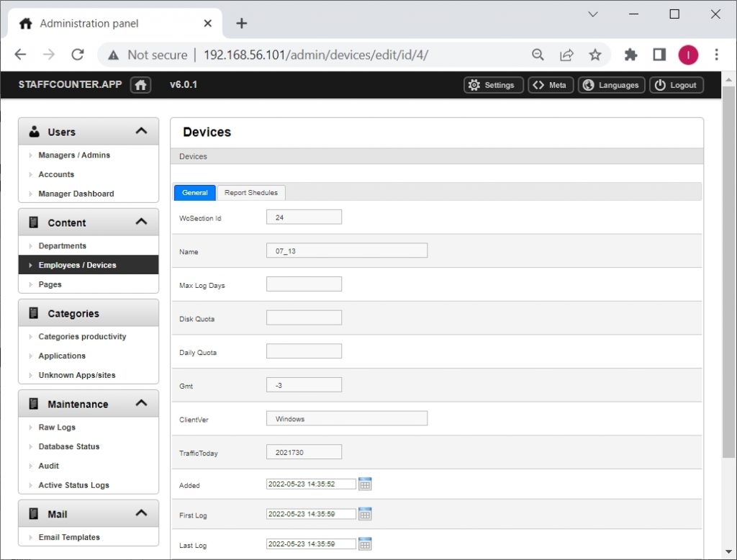Image resolution: width=737 pixels, height=560 pixels.
Task: Focus the Max Log Days field
Action: pyautogui.click(x=304, y=284)
